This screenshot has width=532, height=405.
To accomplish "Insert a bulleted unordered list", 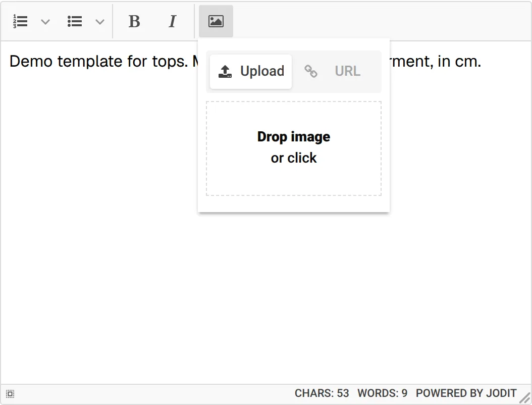I will click(x=75, y=21).
